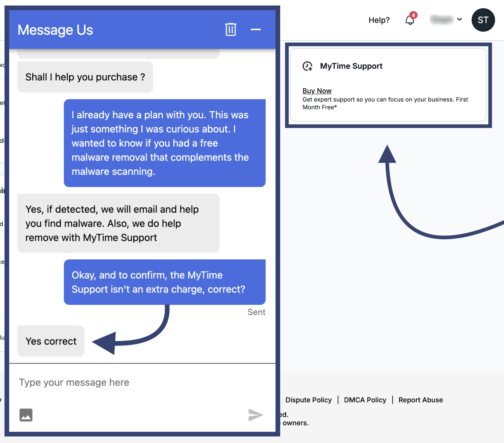Image resolution: width=504 pixels, height=443 pixels.
Task: Select the 'Yes correct' chat reply
Action: (x=51, y=341)
